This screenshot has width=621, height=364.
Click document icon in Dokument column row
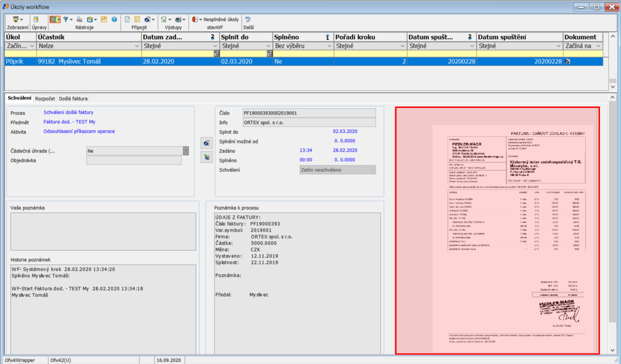tap(568, 61)
